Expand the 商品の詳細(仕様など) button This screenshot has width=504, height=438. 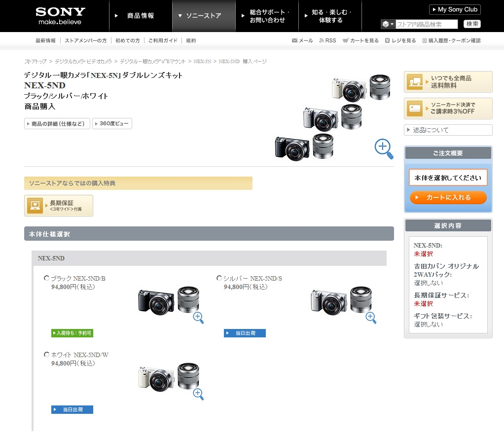[x=57, y=124]
